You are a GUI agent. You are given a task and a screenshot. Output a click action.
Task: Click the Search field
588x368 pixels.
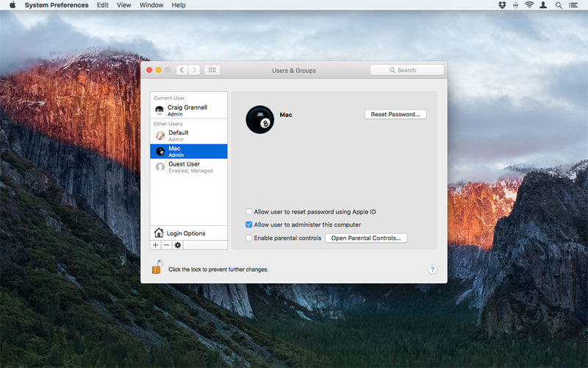point(407,70)
